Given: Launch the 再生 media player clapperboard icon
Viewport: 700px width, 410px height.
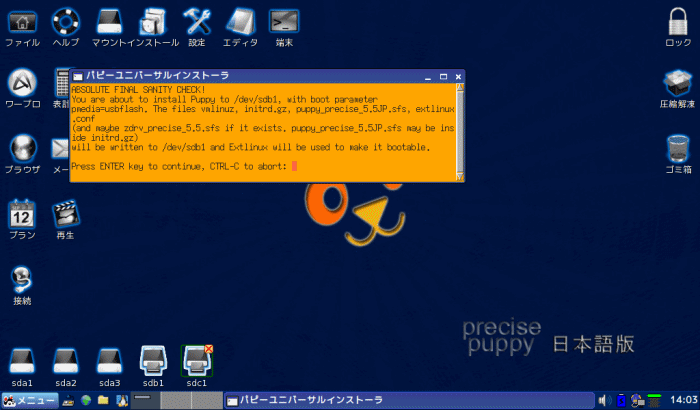Looking at the screenshot, I should point(66,214).
